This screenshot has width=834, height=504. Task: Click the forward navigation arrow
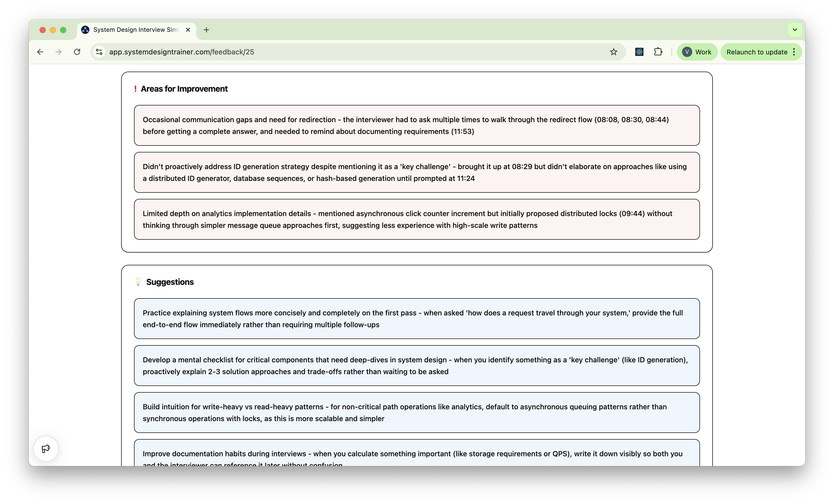point(59,52)
